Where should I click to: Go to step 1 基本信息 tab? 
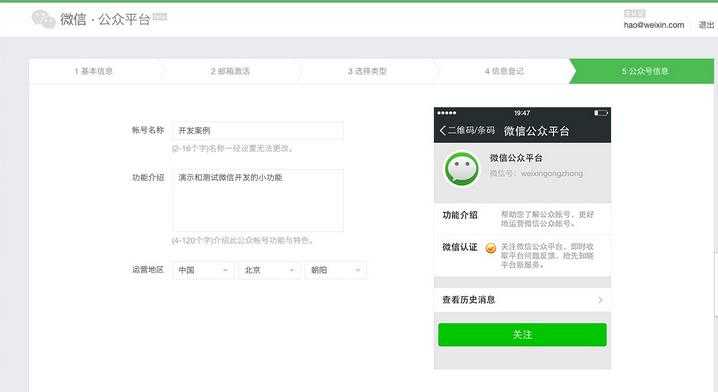point(93,71)
